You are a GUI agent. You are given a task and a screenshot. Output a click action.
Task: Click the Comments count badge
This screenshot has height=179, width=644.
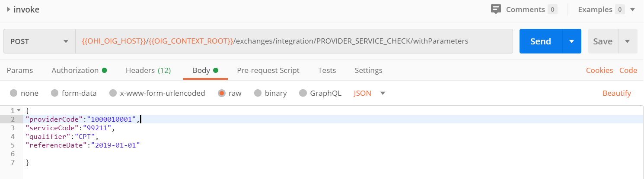552,9
